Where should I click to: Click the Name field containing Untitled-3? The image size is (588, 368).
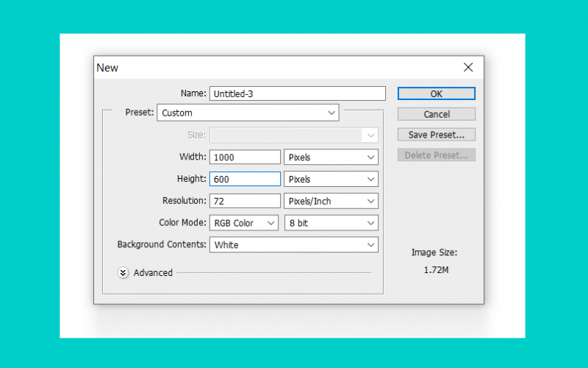298,93
